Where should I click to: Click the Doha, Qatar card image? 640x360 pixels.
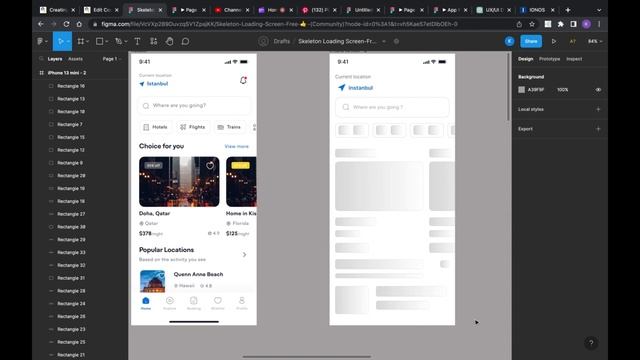[x=179, y=182]
